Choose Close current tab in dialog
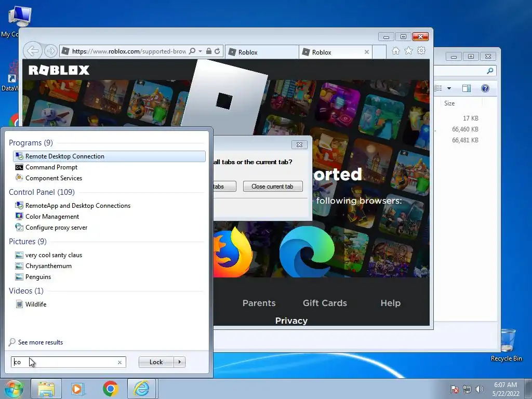 (272, 187)
